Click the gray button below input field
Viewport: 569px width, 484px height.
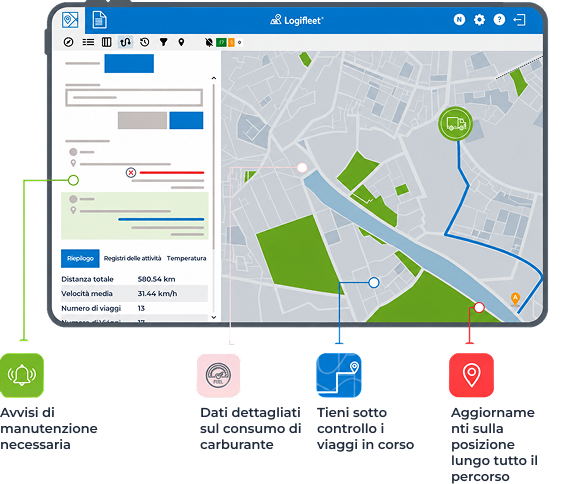click(x=142, y=120)
